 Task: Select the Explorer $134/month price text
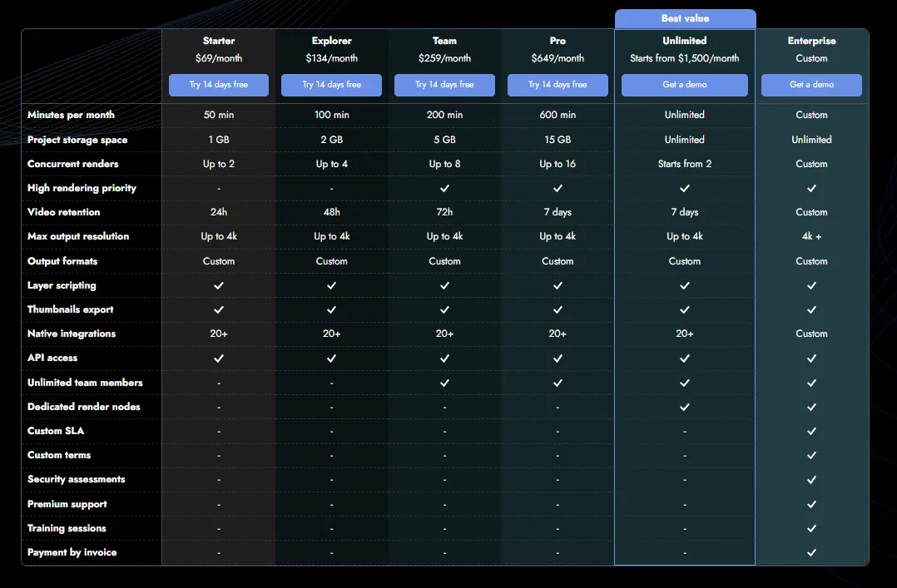tap(331, 58)
